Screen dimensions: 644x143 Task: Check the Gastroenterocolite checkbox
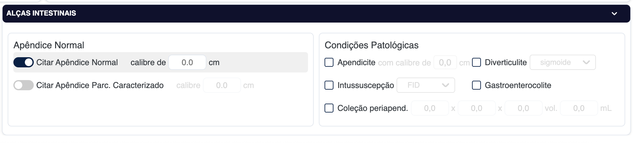pyautogui.click(x=476, y=85)
